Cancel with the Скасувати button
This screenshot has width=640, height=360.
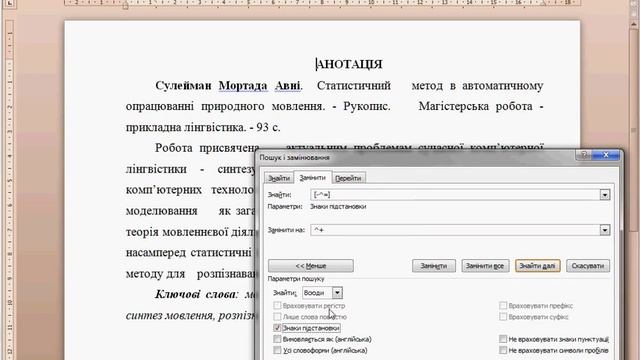[x=588, y=266]
